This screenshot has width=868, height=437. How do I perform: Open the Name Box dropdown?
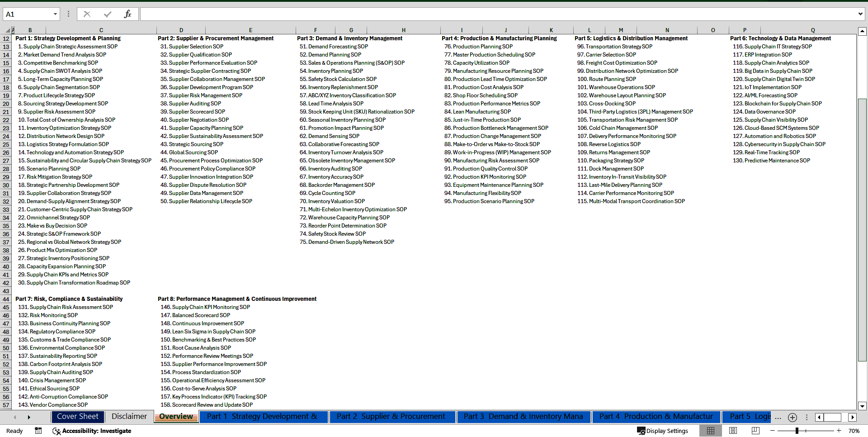(56, 14)
